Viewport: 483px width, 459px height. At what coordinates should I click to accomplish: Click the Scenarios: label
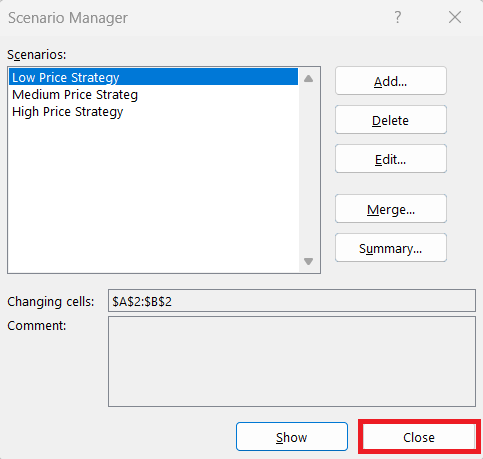pos(37,54)
